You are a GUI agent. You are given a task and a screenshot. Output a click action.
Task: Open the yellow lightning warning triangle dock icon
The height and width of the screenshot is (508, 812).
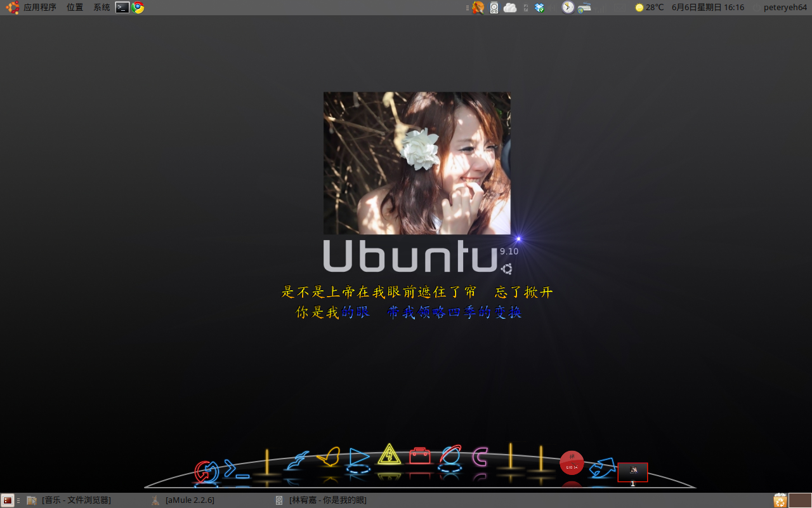[390, 454]
